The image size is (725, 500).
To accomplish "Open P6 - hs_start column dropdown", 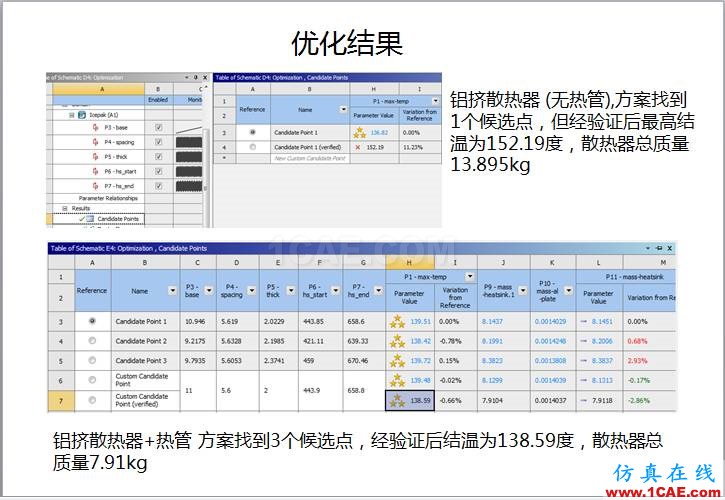I will click(x=335, y=290).
